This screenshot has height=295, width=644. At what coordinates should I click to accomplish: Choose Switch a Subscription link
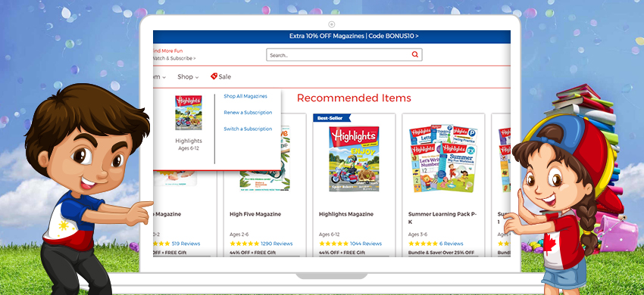click(x=248, y=129)
